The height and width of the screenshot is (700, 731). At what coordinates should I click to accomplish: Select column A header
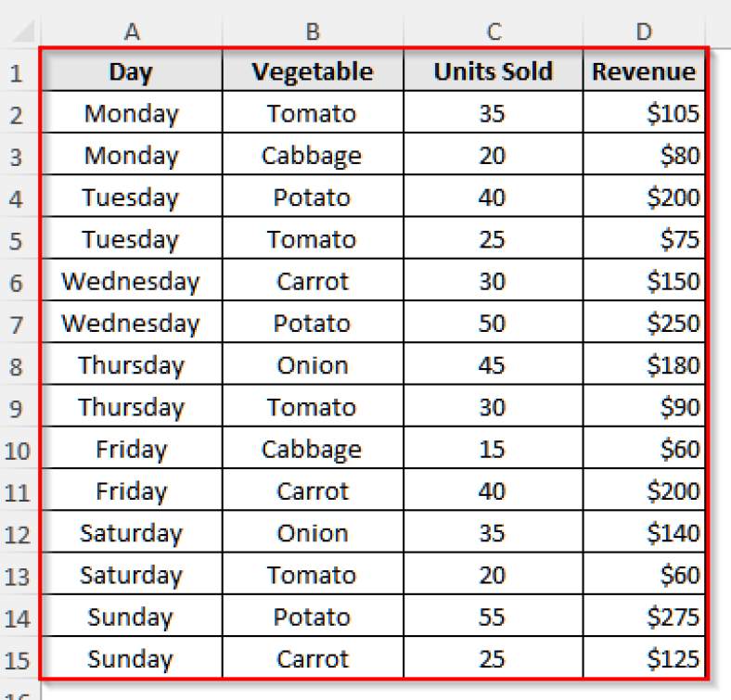point(132,32)
